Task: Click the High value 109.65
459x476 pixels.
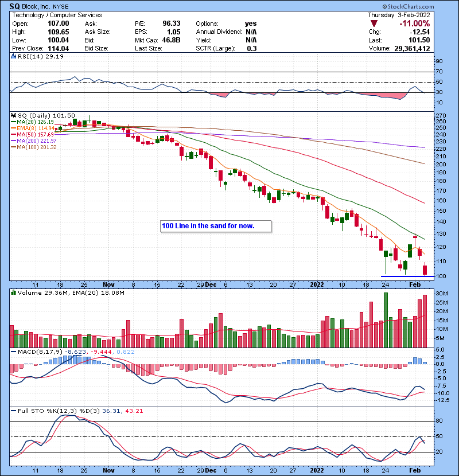Action: click(x=59, y=32)
